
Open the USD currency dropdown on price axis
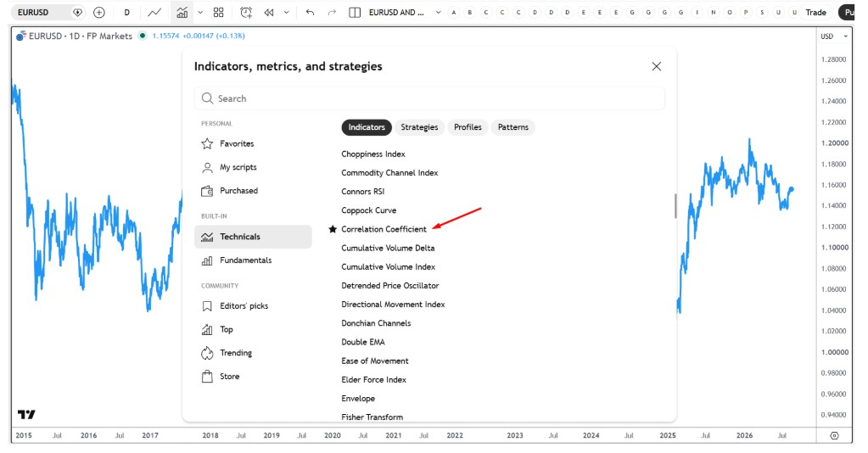(834, 36)
